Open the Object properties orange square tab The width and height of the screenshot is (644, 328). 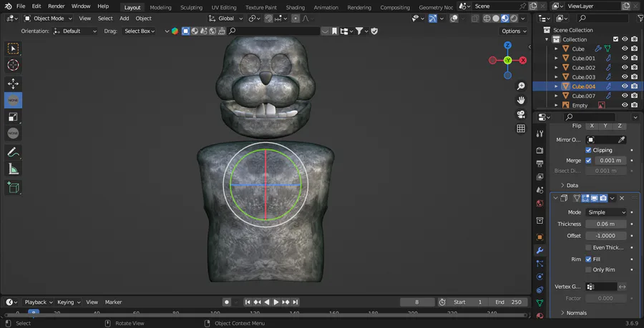coord(540,237)
